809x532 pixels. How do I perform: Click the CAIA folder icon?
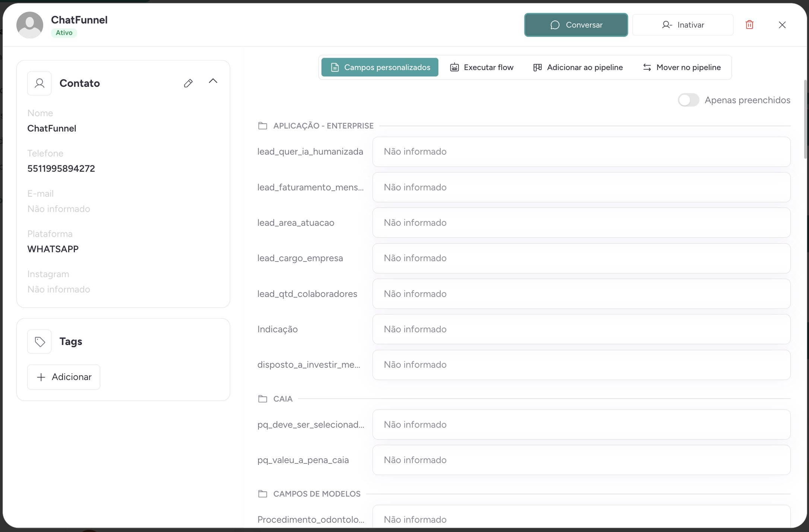pos(263,399)
